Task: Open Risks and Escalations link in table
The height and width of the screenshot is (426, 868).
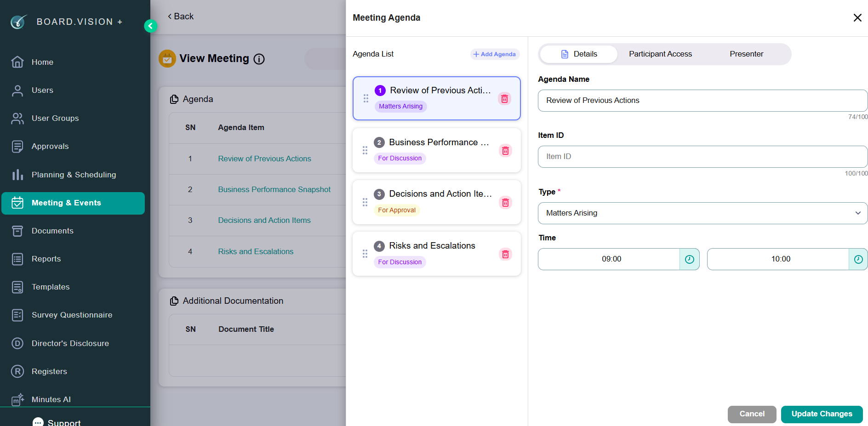Action: pyautogui.click(x=256, y=251)
